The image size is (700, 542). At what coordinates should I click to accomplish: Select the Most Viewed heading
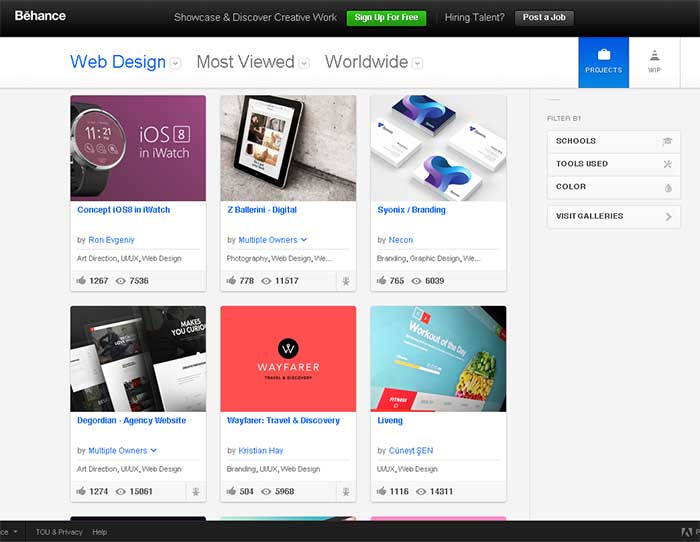[x=246, y=62]
